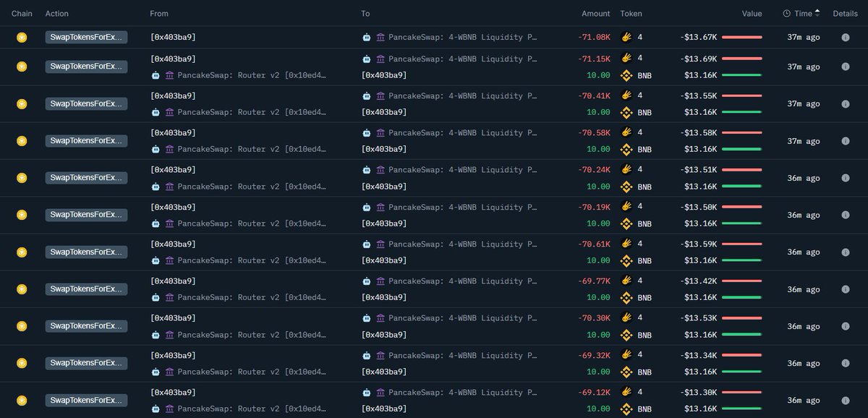Open details info icon for -69.32K row
This screenshot has width=868, height=418.
tap(845, 363)
